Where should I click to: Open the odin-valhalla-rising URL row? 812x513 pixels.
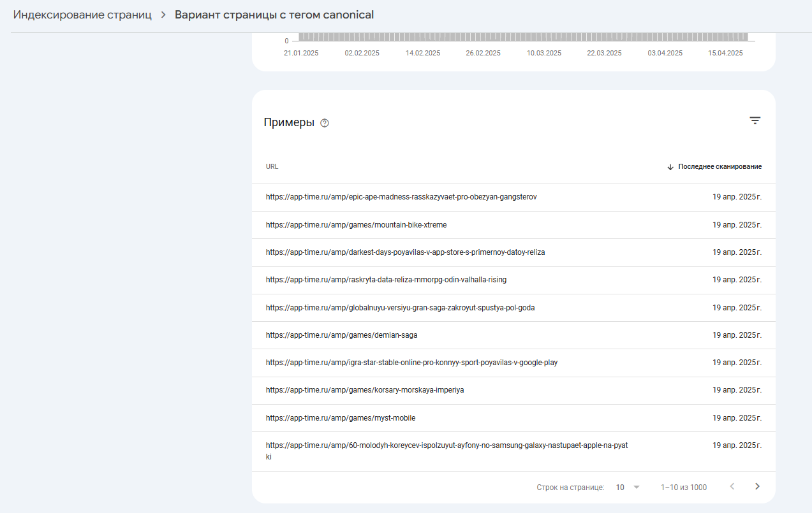pos(386,280)
